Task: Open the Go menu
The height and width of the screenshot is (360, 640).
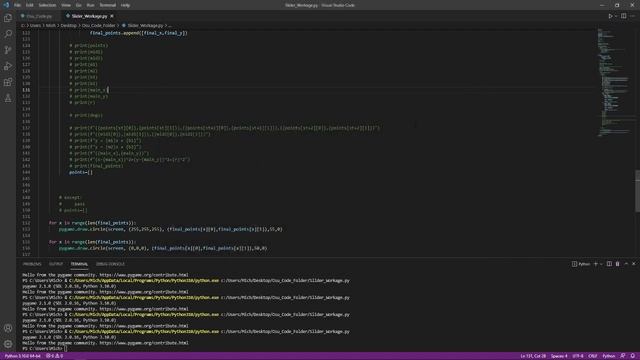Action: [x=78, y=5]
